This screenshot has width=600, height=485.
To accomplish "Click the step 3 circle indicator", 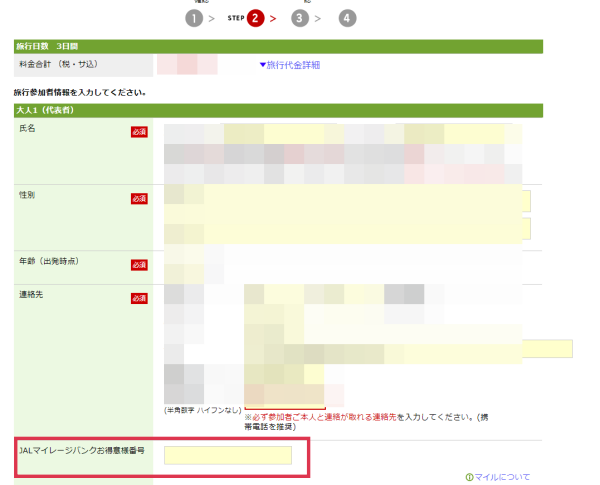I will pyautogui.click(x=300, y=18).
